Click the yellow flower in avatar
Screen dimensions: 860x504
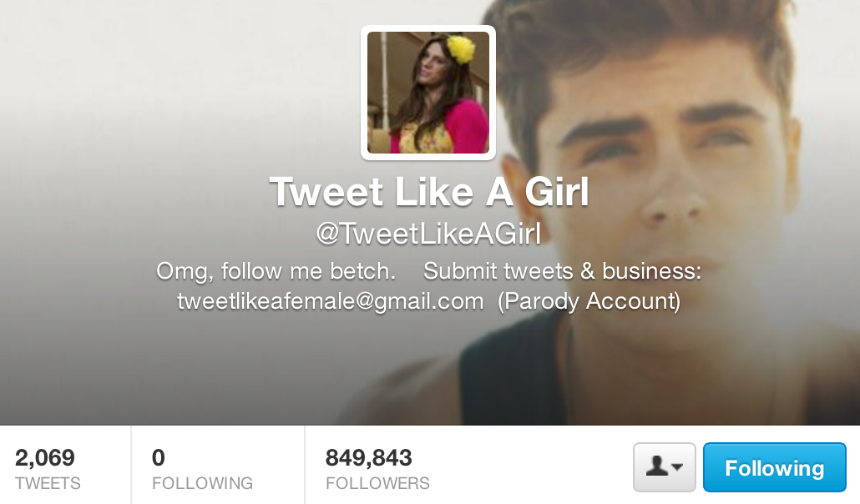click(x=461, y=48)
